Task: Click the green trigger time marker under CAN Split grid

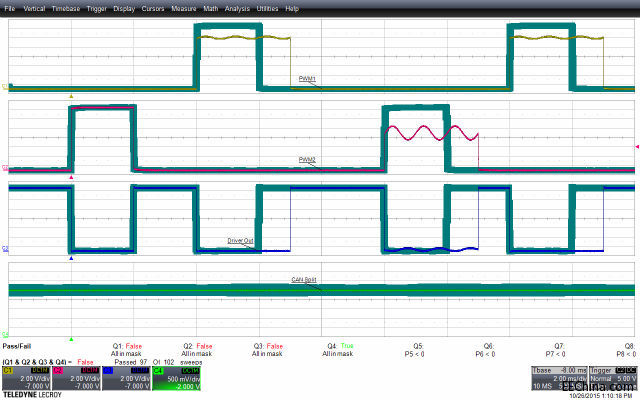Action: click(x=71, y=339)
